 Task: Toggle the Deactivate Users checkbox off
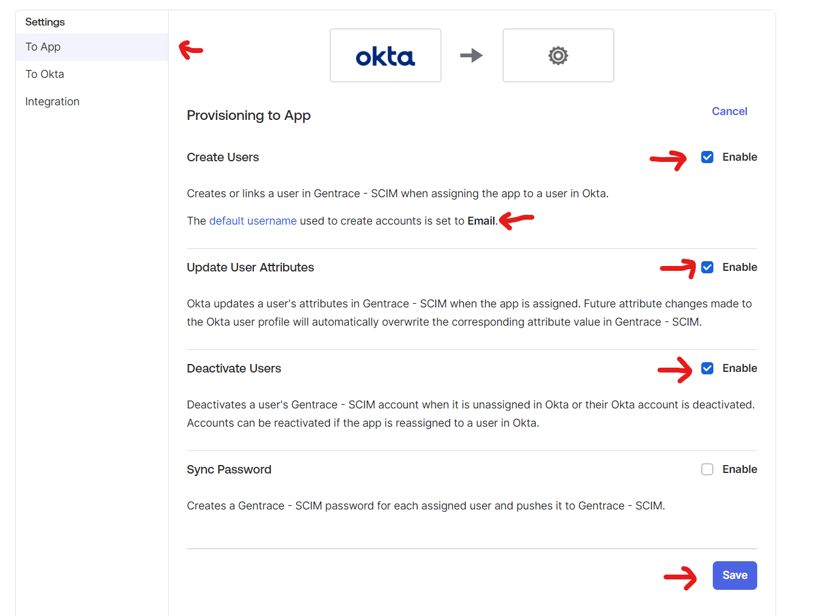click(x=707, y=368)
